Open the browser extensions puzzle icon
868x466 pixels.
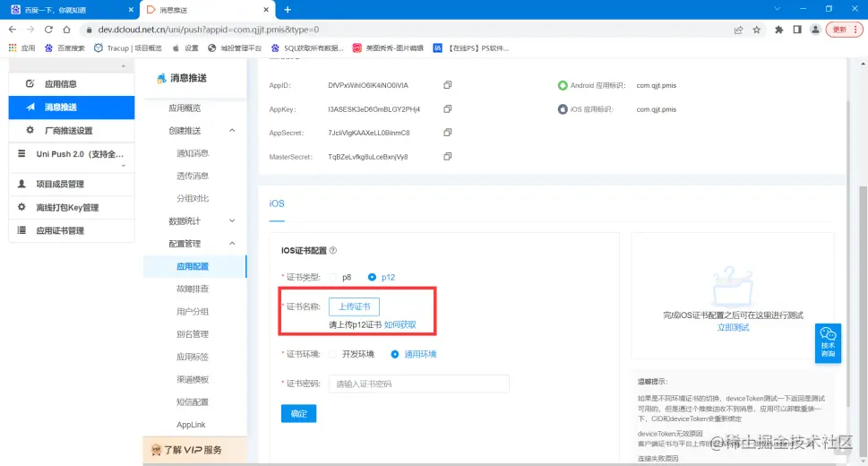point(779,30)
